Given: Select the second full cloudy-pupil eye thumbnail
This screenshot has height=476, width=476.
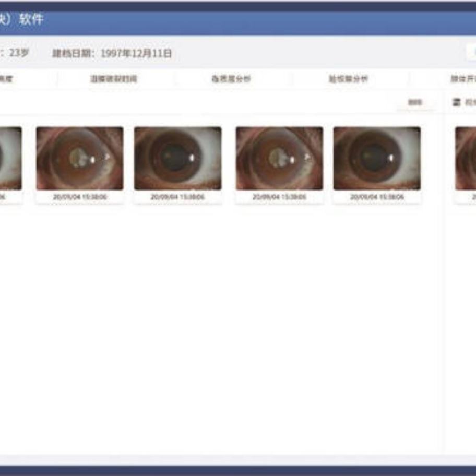Looking at the screenshot, I should point(280,158).
